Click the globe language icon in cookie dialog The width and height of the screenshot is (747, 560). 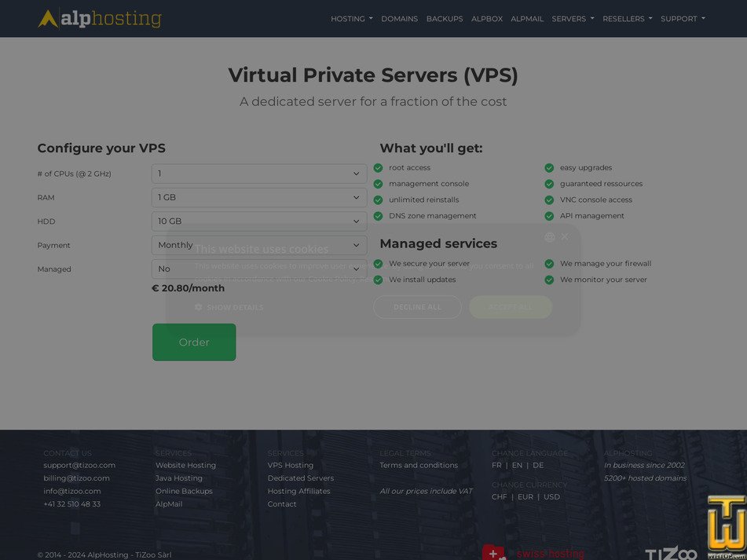(550, 237)
